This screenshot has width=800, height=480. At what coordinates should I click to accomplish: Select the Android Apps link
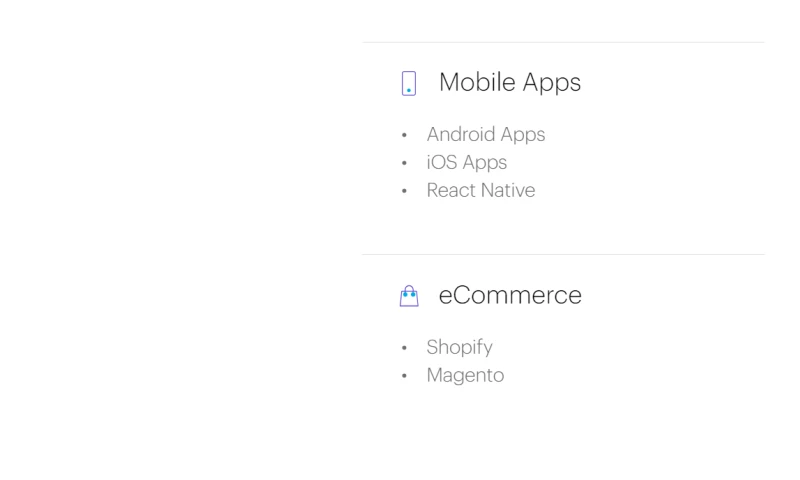[485, 134]
